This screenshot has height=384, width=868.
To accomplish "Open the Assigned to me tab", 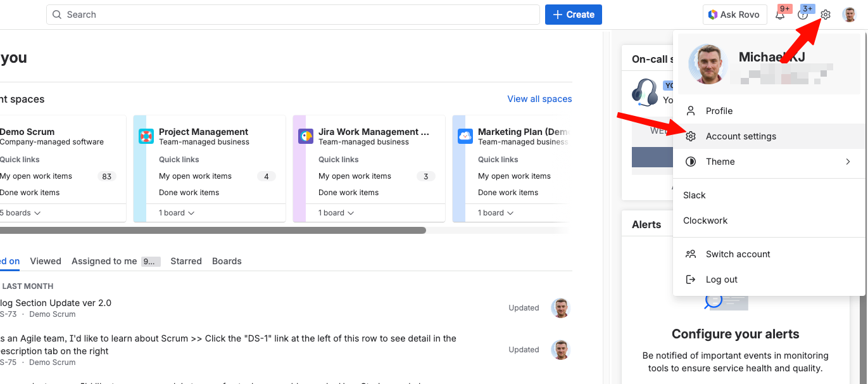I will (104, 261).
